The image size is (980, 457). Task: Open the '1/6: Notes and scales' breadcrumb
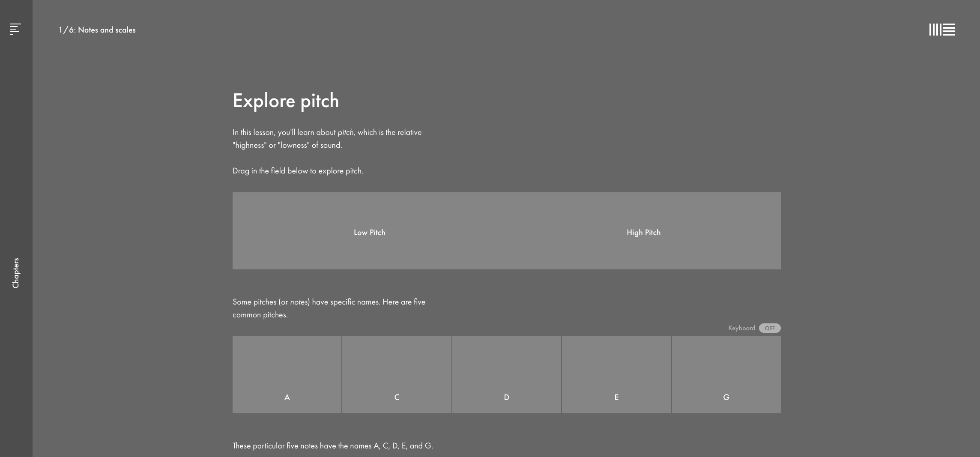click(97, 30)
